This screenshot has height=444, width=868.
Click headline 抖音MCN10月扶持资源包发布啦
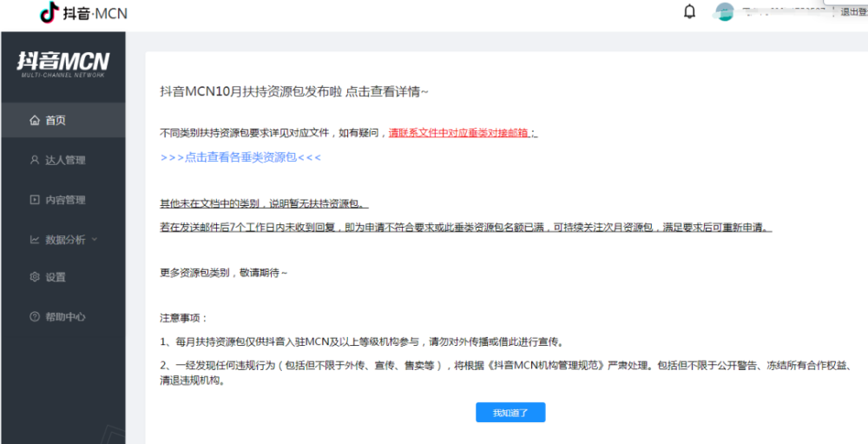point(252,92)
